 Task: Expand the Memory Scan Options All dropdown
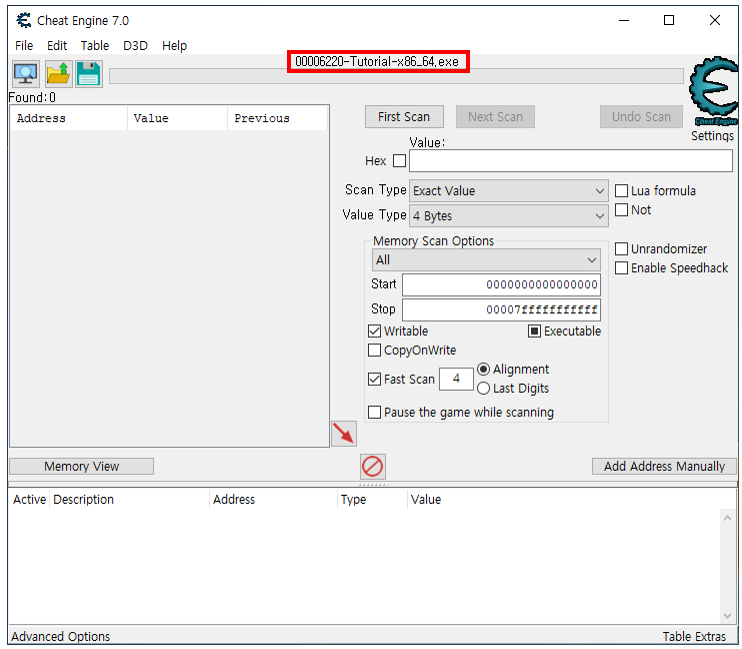coord(486,260)
